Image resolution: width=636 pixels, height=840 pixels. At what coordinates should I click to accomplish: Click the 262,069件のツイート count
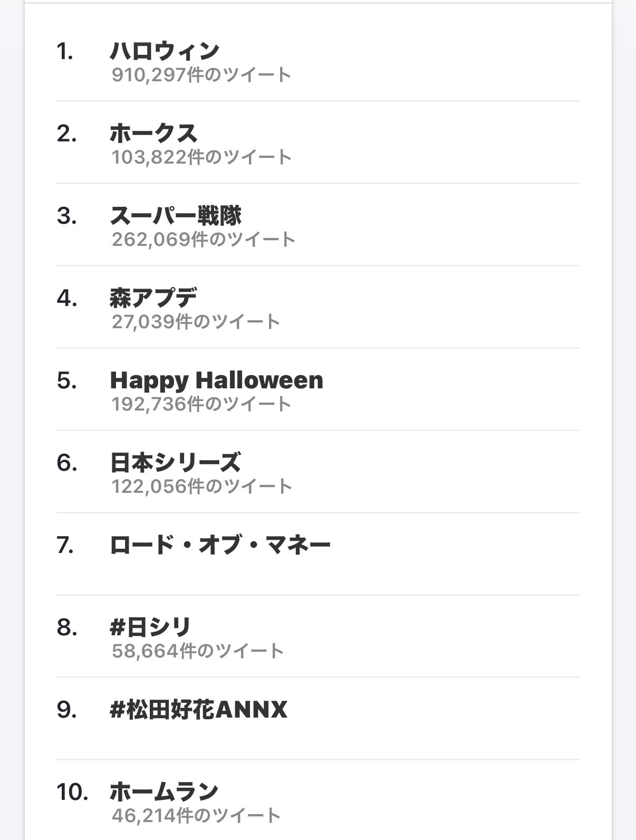point(203,240)
